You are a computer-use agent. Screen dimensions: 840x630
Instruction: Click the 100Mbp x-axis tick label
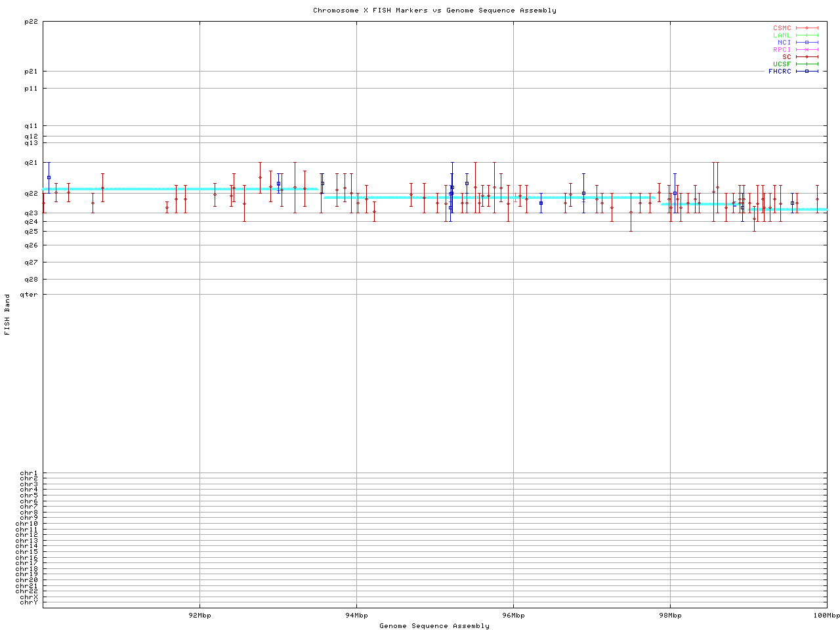coord(826,616)
